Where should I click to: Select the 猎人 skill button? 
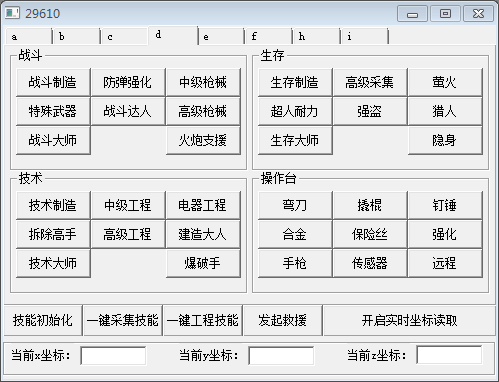pos(445,111)
